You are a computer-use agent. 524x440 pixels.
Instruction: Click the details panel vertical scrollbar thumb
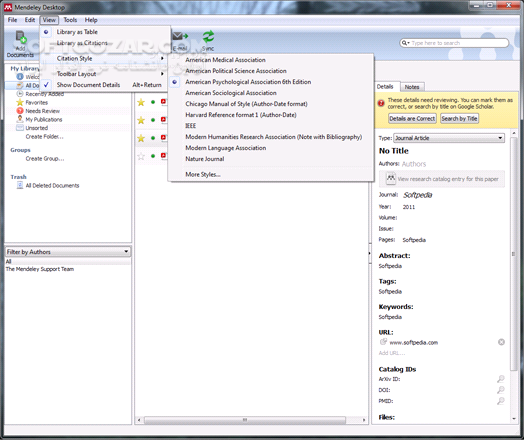(514, 254)
